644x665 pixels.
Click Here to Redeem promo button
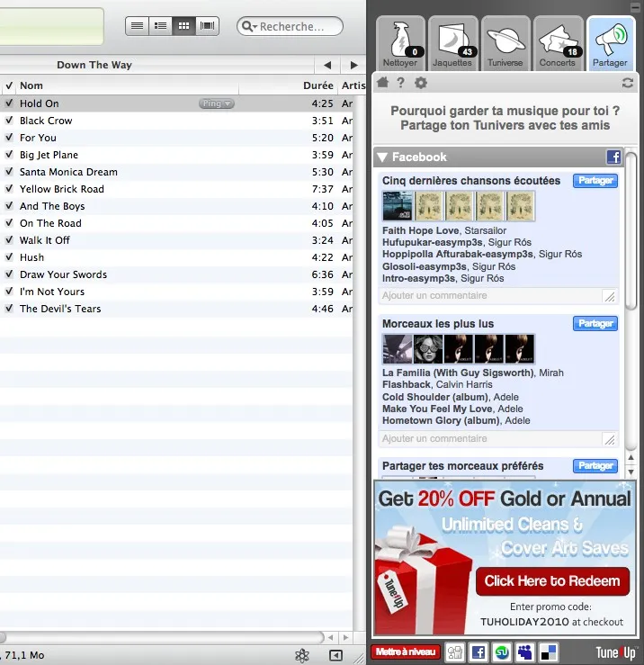[552, 581]
